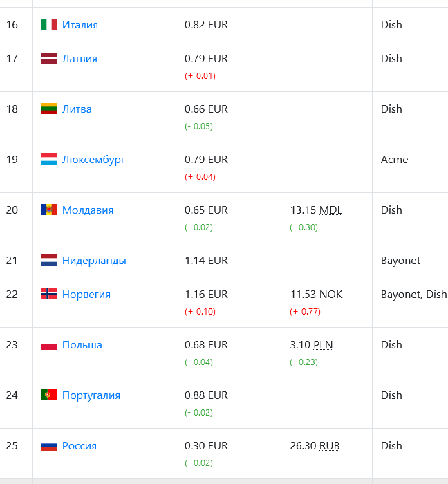Open the Польша country link
This screenshot has height=484, width=448.
[x=82, y=345]
